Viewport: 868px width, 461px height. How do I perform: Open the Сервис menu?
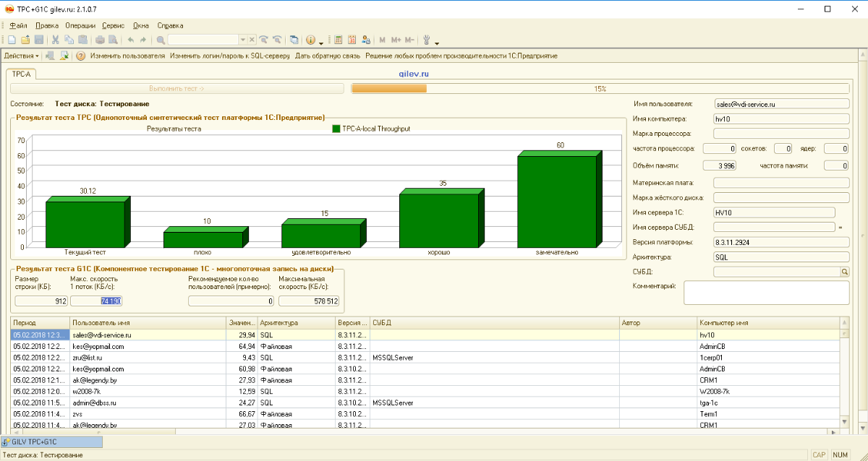113,25
